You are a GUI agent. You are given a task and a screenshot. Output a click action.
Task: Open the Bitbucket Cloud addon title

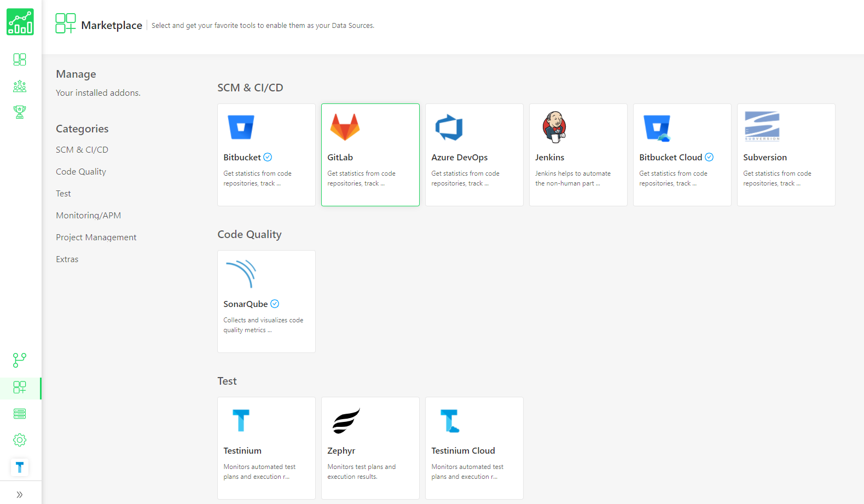click(x=671, y=157)
